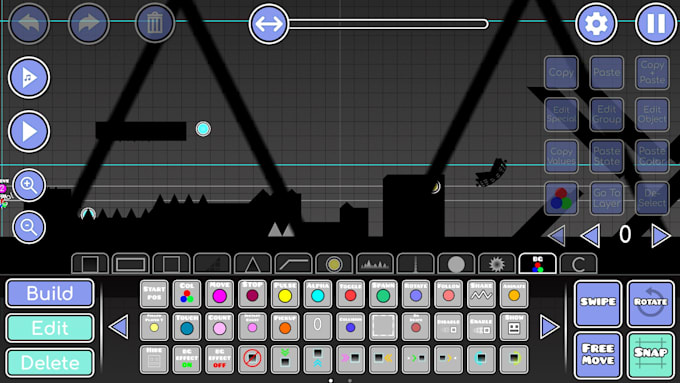Switch to Build mode
680x383 pixels.
click(50, 293)
